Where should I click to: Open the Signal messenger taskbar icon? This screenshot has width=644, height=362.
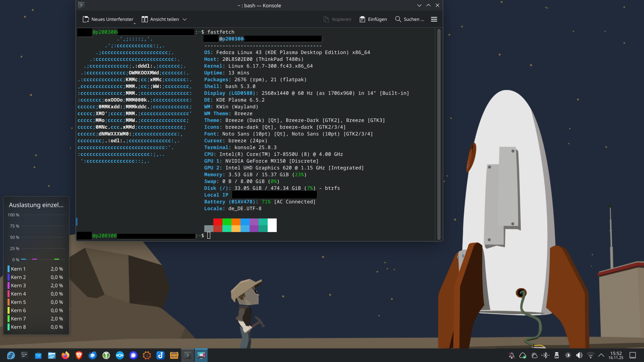point(133,355)
